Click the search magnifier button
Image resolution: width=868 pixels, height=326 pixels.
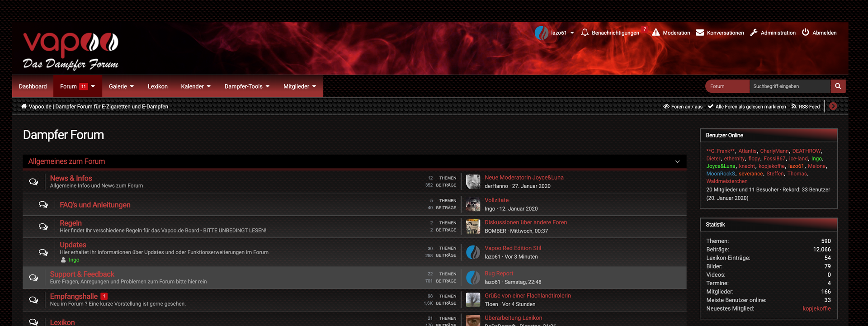point(838,86)
